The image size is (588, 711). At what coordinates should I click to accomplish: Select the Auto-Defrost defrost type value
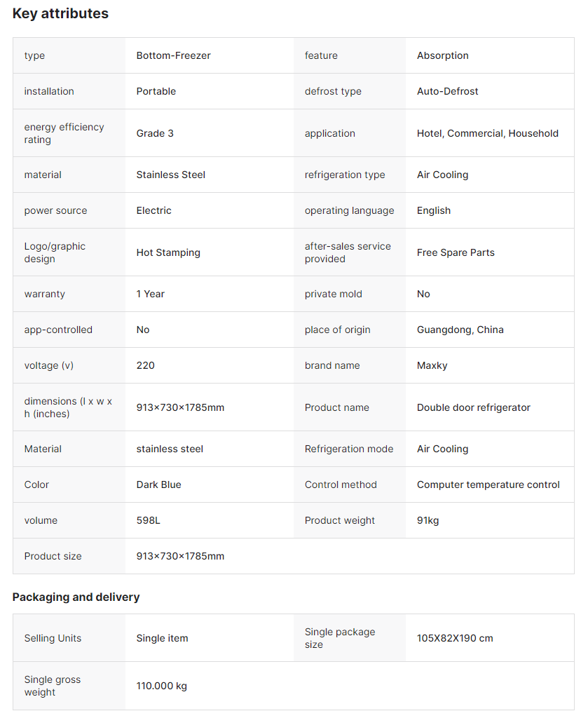pos(447,91)
